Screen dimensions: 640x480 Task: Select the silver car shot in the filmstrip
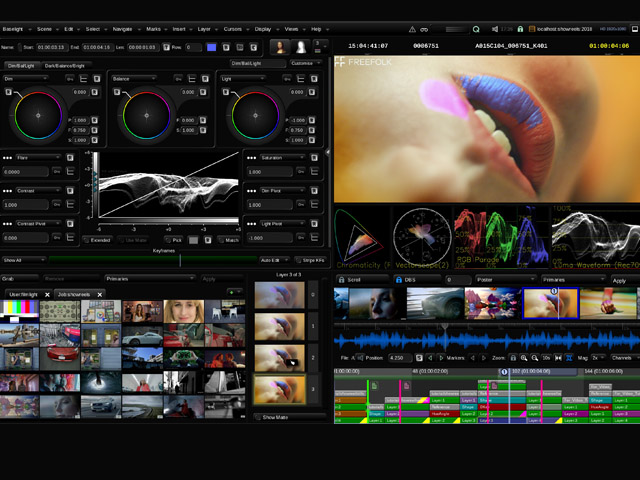[435, 303]
